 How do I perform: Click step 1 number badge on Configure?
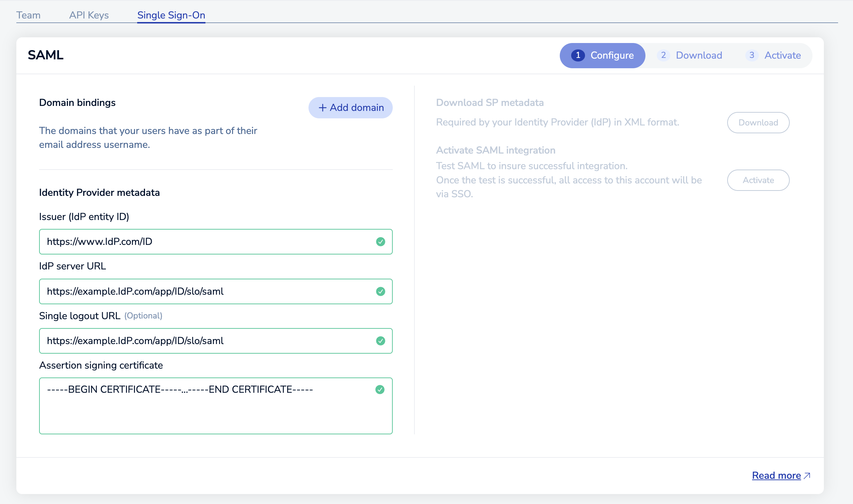[578, 55]
